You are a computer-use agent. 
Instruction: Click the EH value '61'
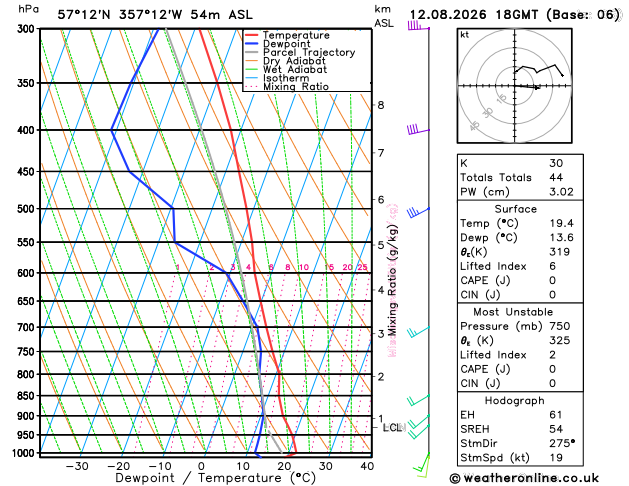pos(556,415)
